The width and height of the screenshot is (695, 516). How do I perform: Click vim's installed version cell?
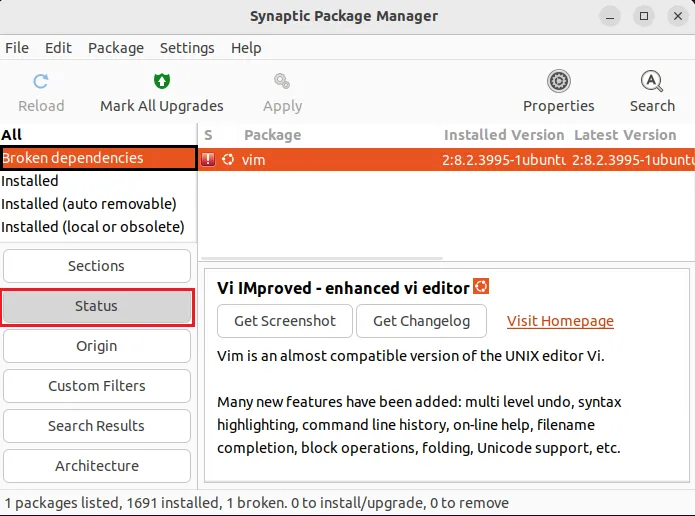coord(504,160)
